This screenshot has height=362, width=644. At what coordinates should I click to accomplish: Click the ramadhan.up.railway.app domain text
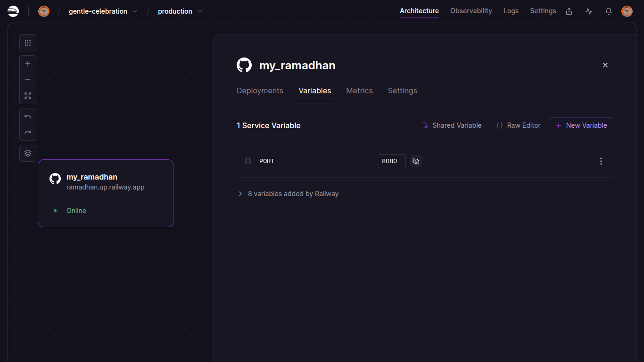[106, 187]
